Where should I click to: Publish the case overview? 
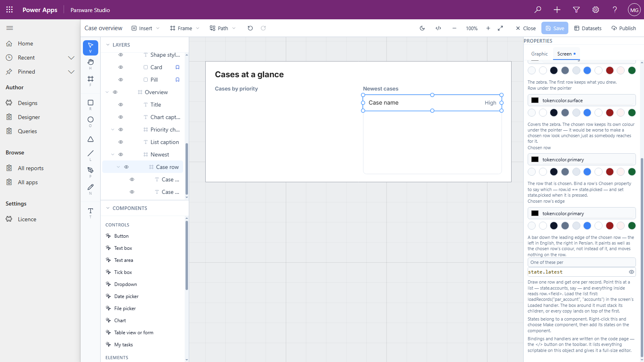623,28
